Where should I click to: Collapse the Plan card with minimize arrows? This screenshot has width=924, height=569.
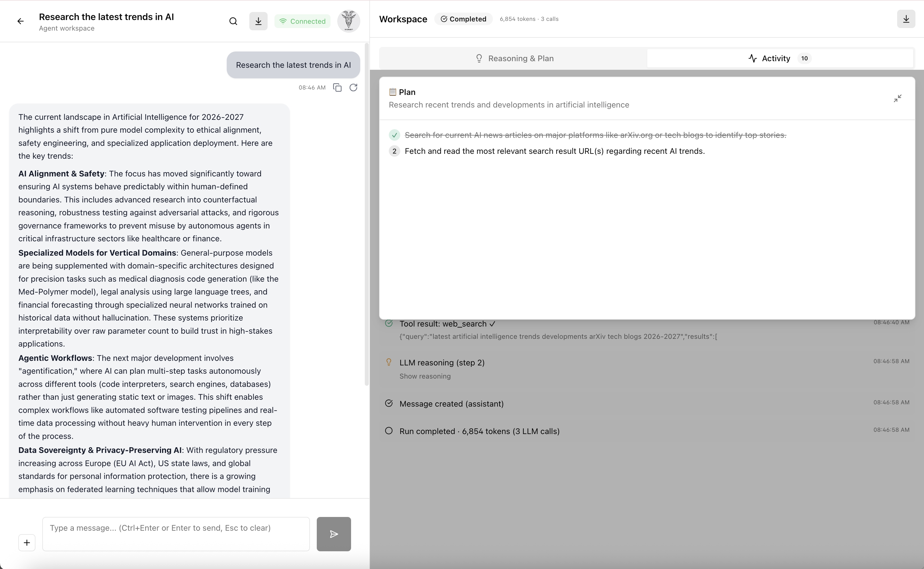tap(898, 99)
